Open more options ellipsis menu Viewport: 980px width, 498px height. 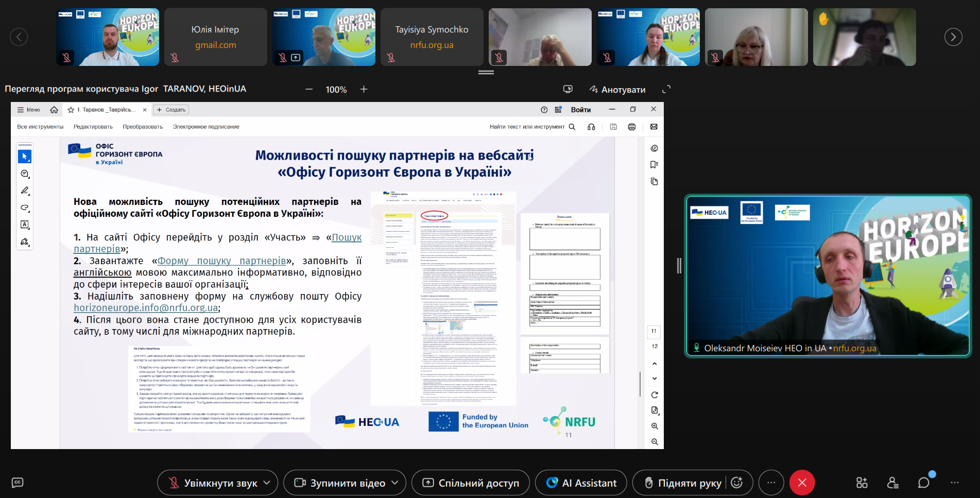pyautogui.click(x=771, y=483)
